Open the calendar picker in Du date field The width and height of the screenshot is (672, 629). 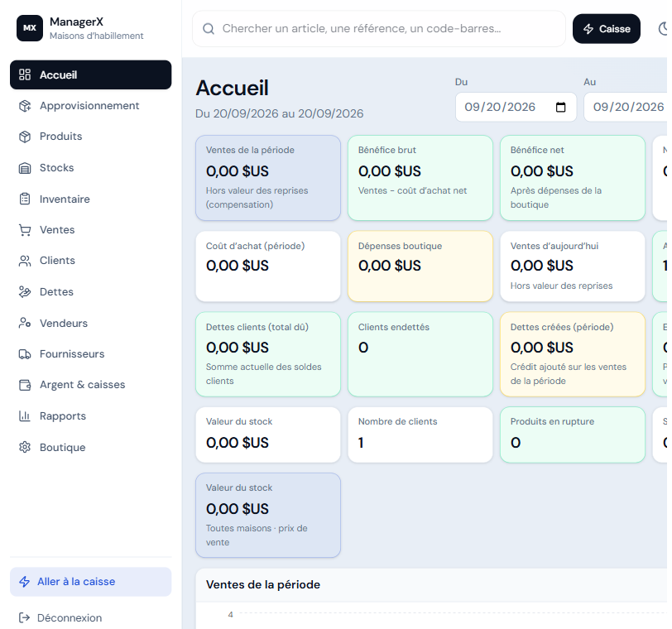coord(560,107)
